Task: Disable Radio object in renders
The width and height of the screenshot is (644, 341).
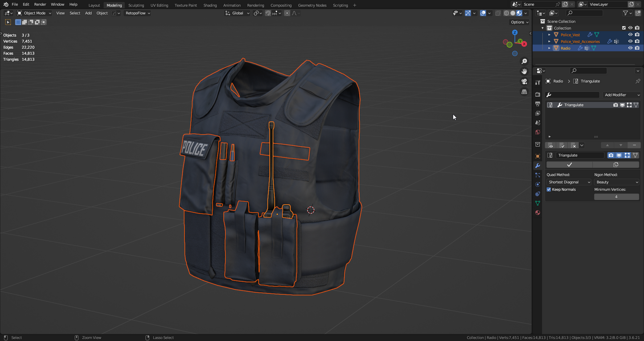Action: coord(637,48)
